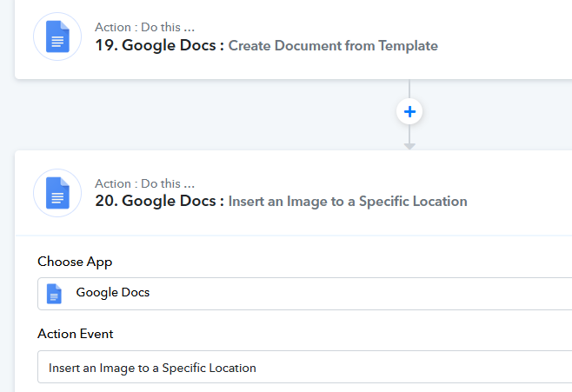Click the small Google Docs icon in Choose App
The width and height of the screenshot is (572, 392).
(x=54, y=294)
